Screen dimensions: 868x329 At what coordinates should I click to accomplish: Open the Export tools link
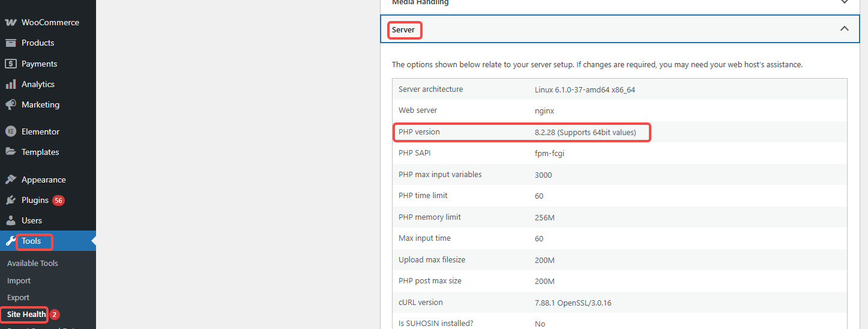coord(18,297)
